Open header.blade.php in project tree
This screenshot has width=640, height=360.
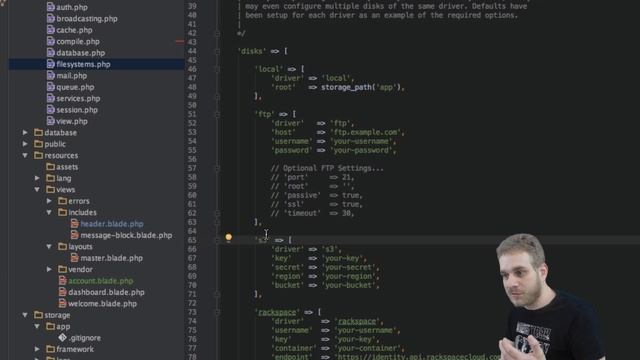pyautogui.click(x=112, y=224)
